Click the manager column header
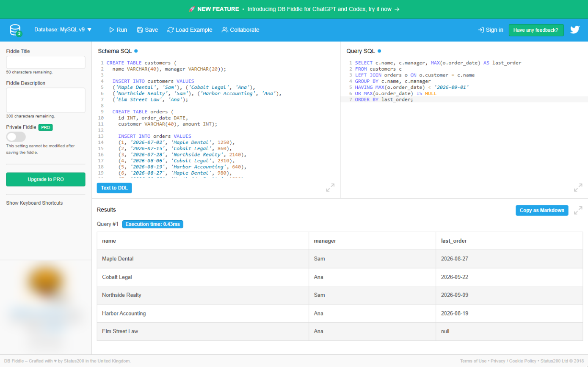 click(x=372, y=241)
